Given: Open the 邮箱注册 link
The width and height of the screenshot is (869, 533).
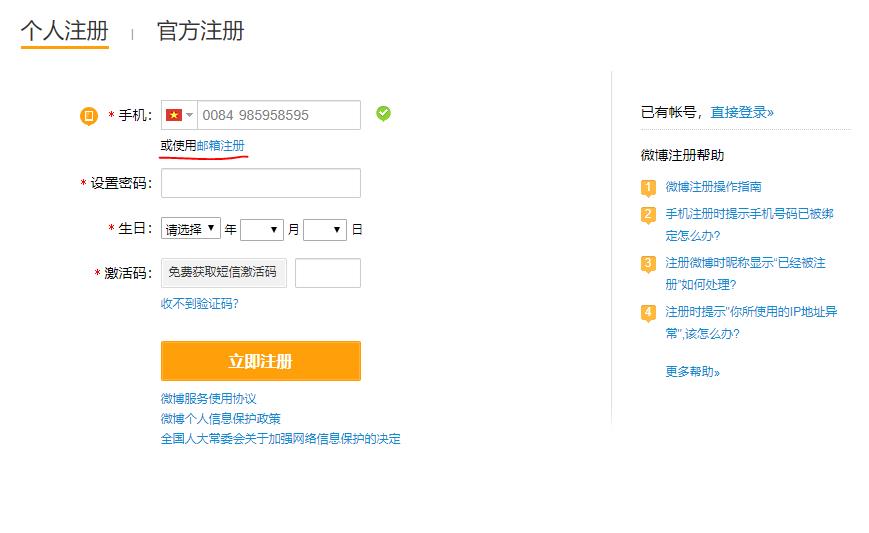Looking at the screenshot, I should tap(221, 146).
